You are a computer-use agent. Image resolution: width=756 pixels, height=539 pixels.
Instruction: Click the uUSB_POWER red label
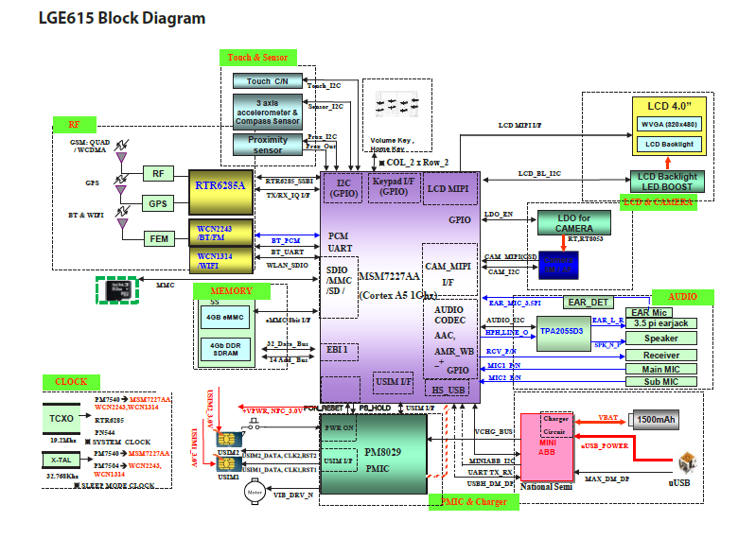(x=606, y=445)
